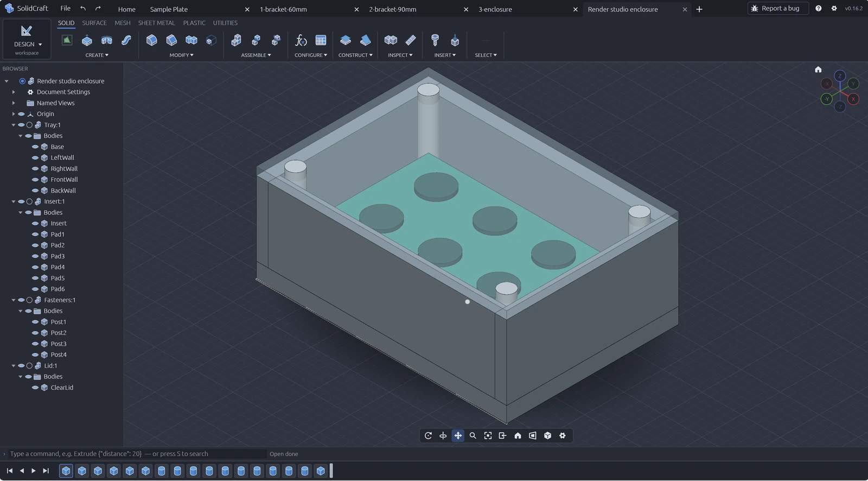
Task: Select the Sweep tool icon
Action: point(126,40)
